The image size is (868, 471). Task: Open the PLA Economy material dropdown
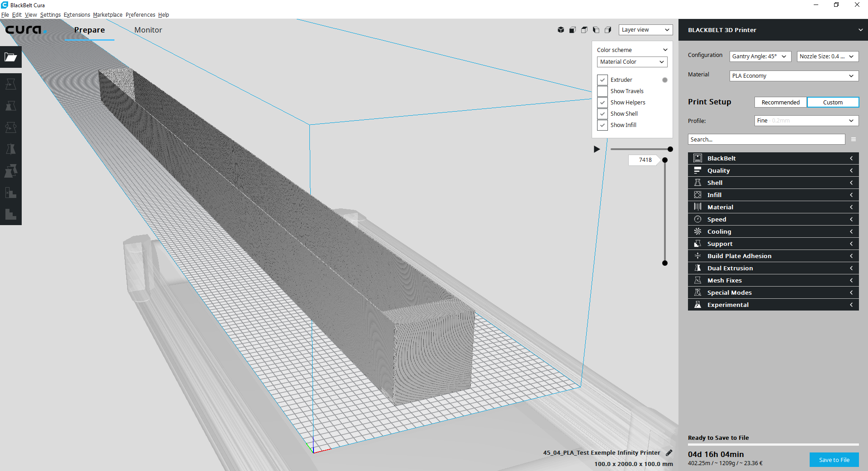(x=794, y=76)
